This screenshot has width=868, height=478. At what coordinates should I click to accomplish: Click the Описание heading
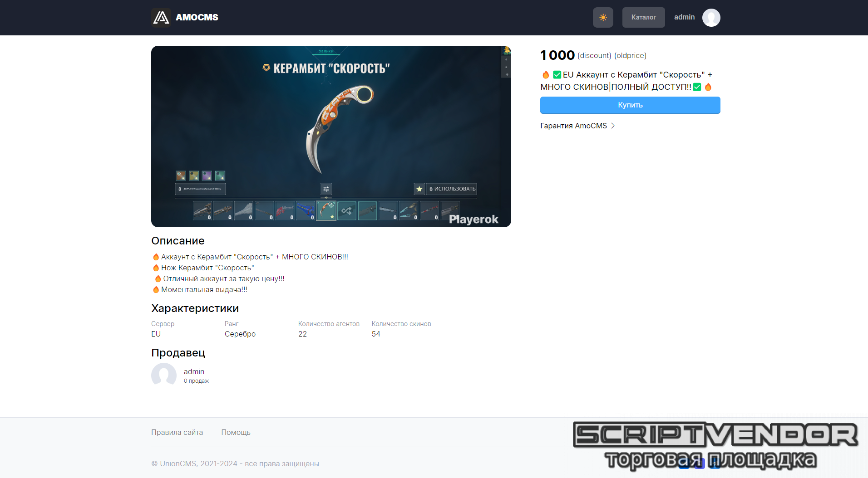(x=178, y=241)
